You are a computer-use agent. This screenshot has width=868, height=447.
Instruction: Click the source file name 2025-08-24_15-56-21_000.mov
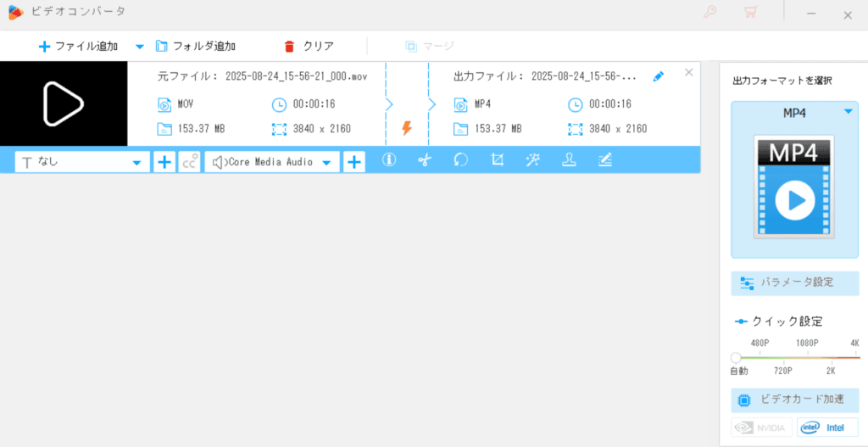click(297, 76)
